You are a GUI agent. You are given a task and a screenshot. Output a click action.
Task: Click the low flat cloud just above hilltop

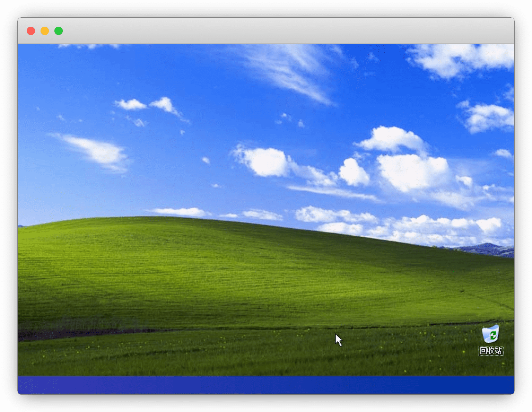pos(178,211)
